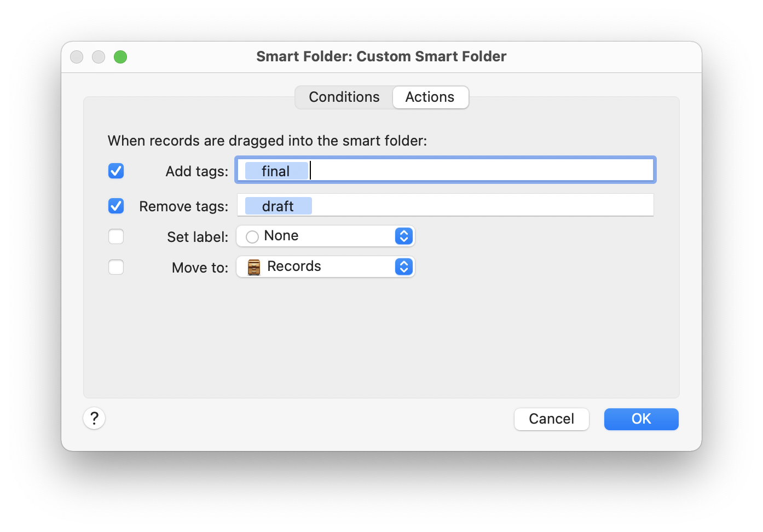Click the green zoom window button
The image size is (763, 532).
pyautogui.click(x=120, y=57)
